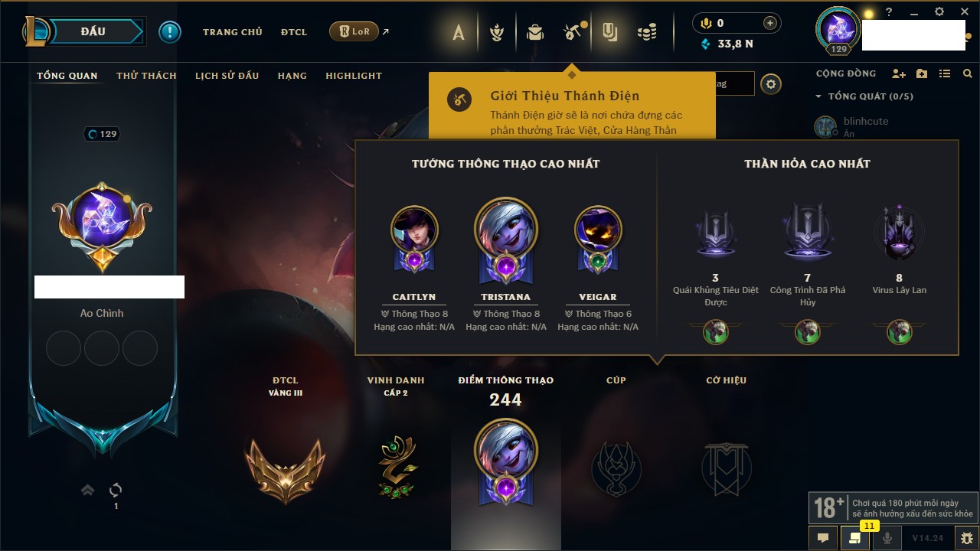Open the Loot crafting hammer icon

point(572,31)
